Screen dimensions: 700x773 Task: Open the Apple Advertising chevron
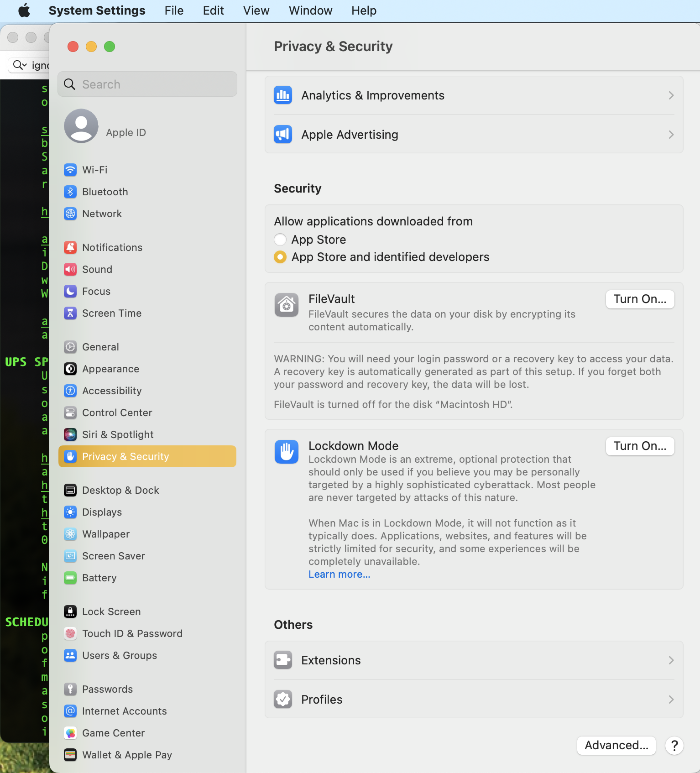pyautogui.click(x=671, y=135)
